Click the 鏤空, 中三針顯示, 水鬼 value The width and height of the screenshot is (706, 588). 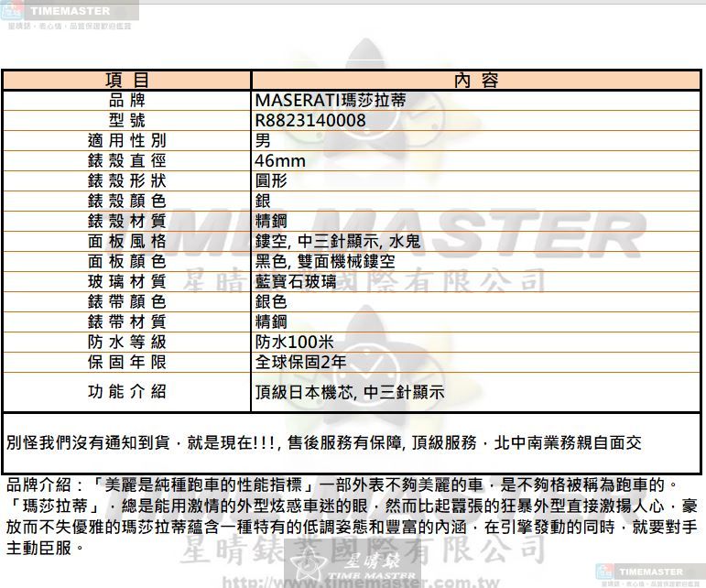pyautogui.click(x=338, y=241)
